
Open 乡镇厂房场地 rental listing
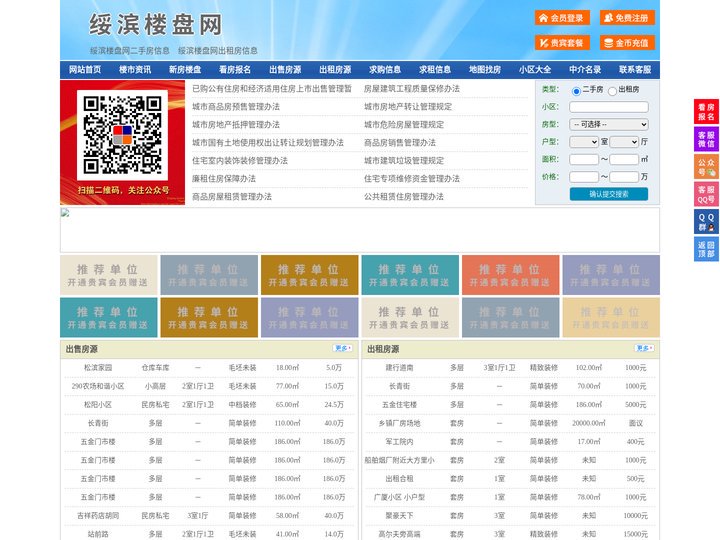coord(399,423)
